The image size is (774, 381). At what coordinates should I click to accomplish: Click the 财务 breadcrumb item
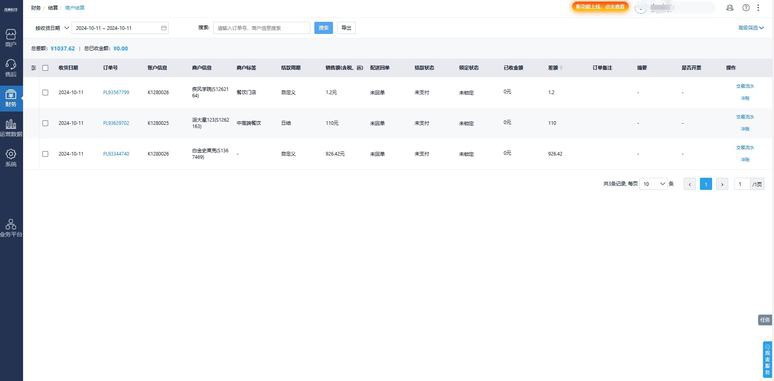(36, 8)
